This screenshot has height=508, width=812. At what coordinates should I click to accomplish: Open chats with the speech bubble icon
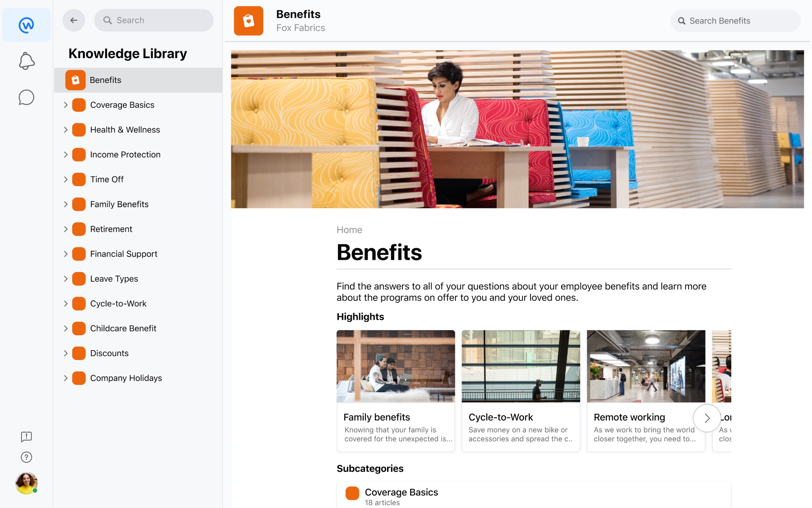pyautogui.click(x=26, y=98)
